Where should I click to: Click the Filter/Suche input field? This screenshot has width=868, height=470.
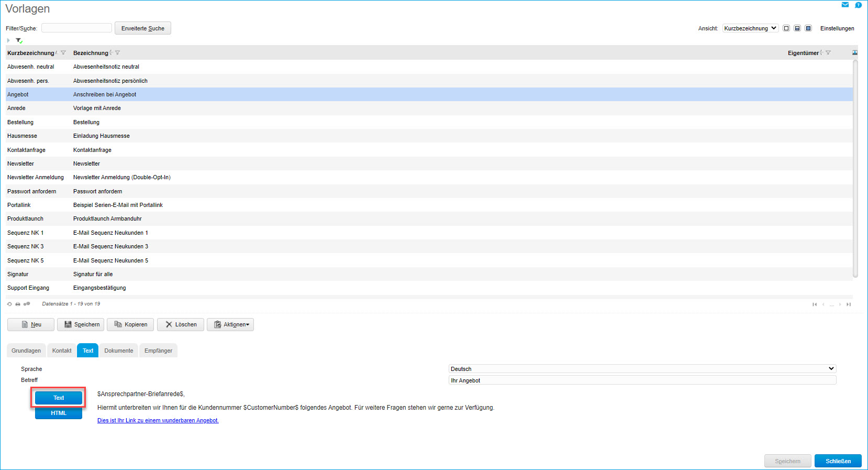[x=76, y=28]
